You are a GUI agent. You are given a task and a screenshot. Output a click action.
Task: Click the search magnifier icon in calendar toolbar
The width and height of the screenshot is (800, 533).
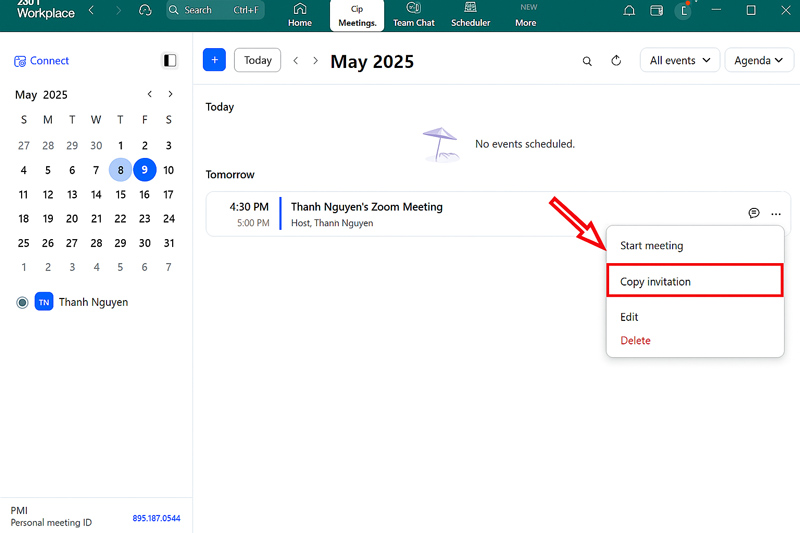pyautogui.click(x=587, y=61)
